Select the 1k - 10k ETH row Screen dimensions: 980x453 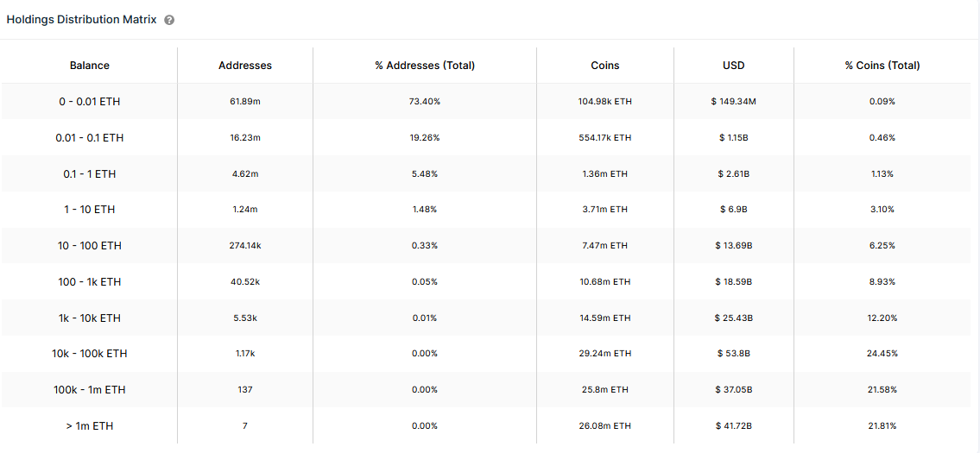pos(485,318)
